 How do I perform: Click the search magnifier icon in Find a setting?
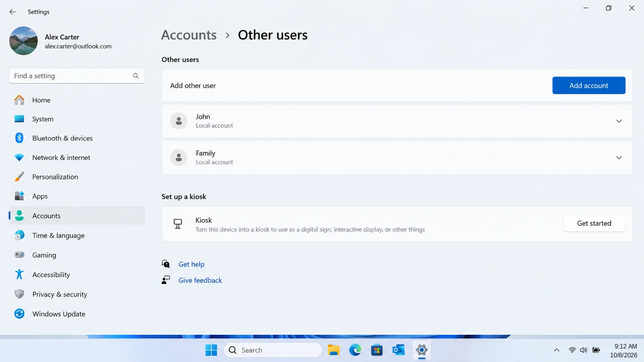(136, 76)
